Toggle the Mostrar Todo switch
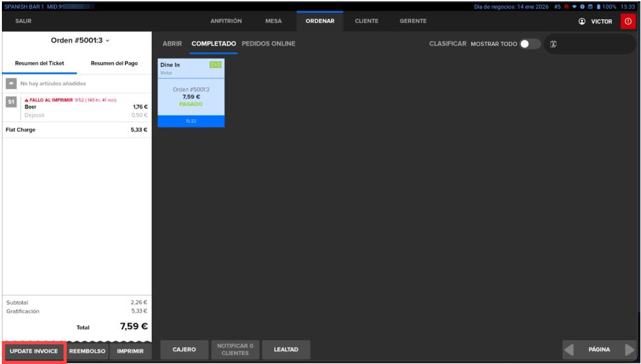The width and height of the screenshot is (641, 364). (x=530, y=44)
